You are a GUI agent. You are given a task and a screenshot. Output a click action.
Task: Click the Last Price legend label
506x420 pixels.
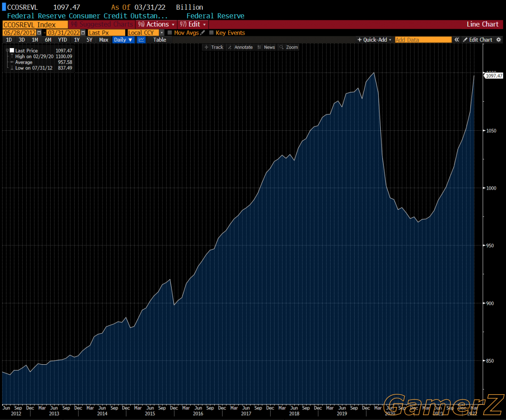(27, 51)
